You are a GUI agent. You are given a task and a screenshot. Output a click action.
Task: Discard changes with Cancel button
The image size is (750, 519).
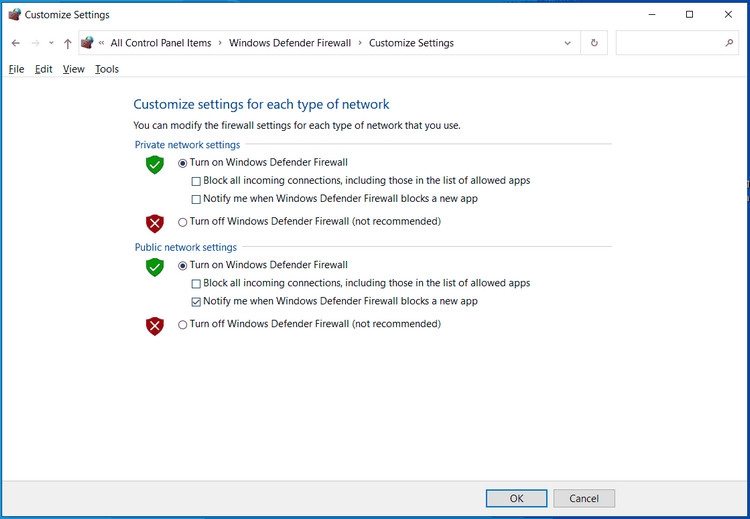[x=584, y=498]
